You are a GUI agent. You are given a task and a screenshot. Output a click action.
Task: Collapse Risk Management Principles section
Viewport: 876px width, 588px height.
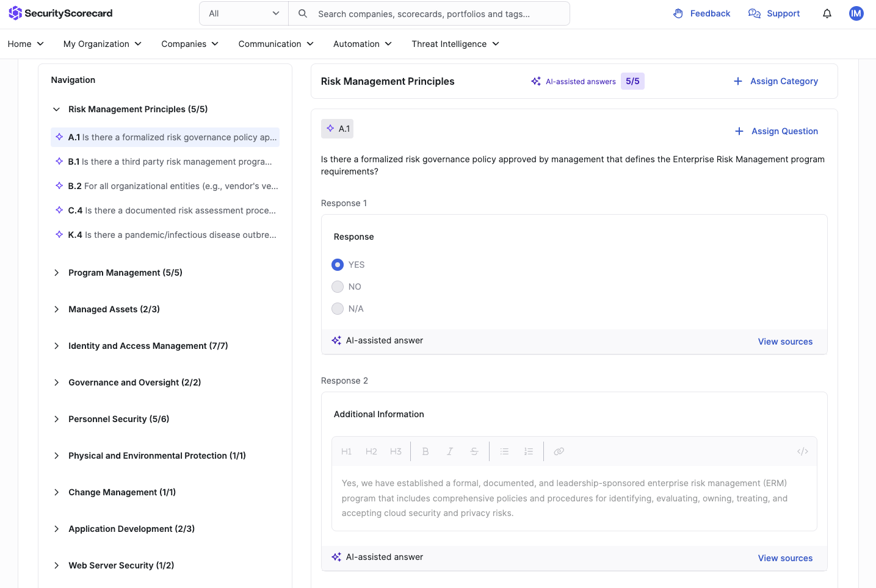click(56, 109)
